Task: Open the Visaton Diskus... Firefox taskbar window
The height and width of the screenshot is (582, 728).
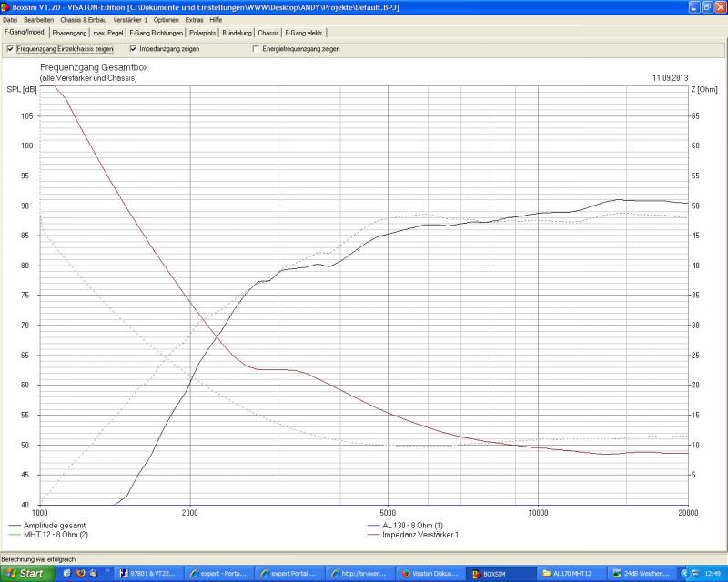Action: pyautogui.click(x=430, y=574)
